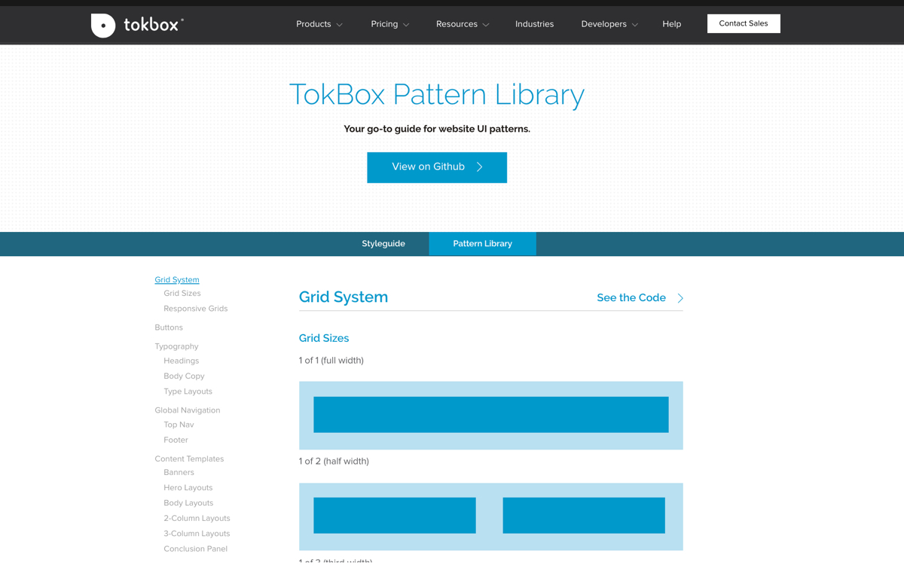Go to Top Nav section
904x588 pixels.
pos(179,425)
